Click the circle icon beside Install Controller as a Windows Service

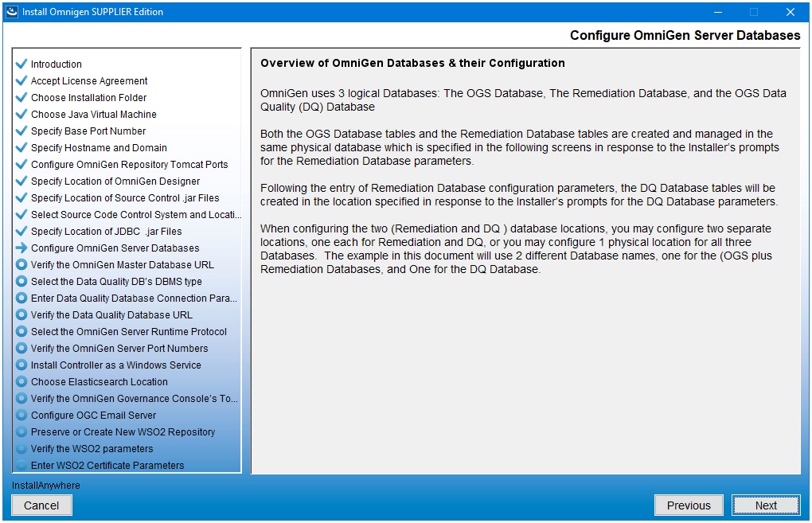point(21,365)
